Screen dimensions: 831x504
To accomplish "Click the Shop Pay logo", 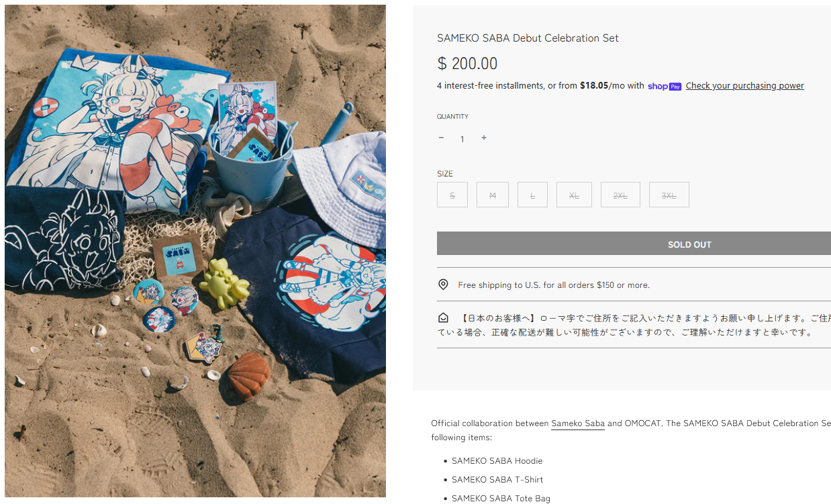I will click(665, 86).
